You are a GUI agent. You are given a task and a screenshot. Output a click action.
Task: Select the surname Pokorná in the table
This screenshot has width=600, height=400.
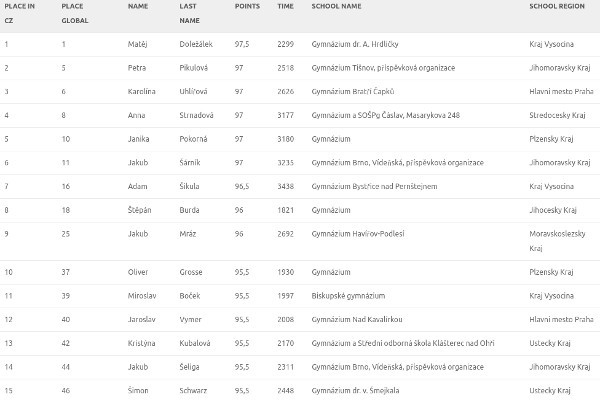point(196,139)
